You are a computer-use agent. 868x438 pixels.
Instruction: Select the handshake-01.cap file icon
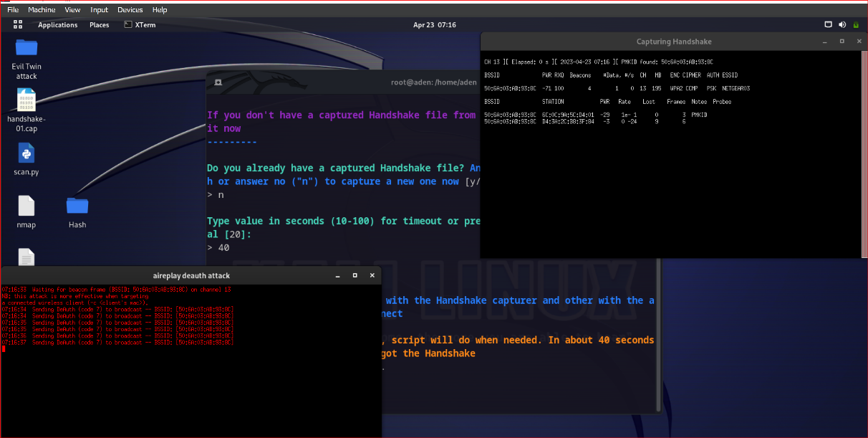tap(26, 100)
